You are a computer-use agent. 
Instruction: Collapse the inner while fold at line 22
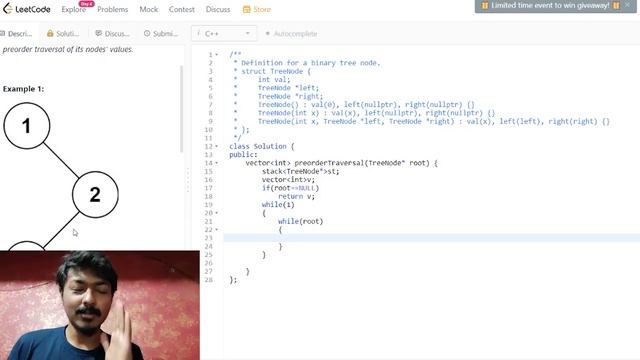pyautogui.click(x=217, y=229)
